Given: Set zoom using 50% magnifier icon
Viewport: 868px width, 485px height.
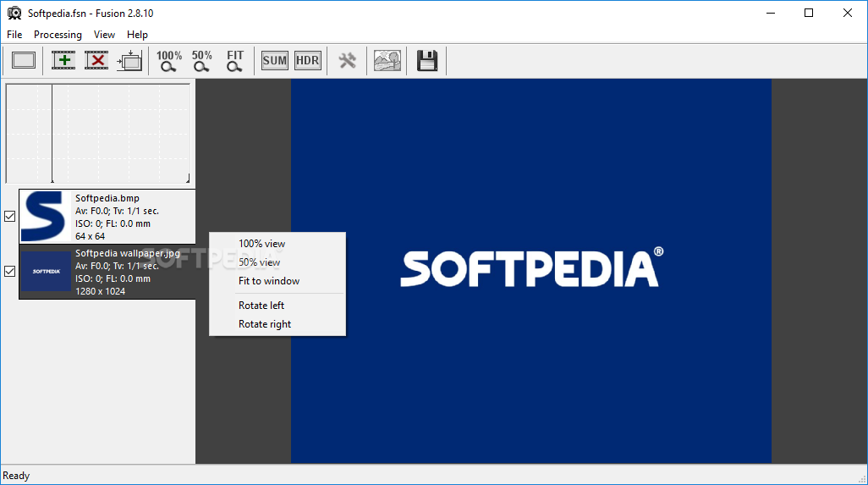Looking at the screenshot, I should coord(201,61).
